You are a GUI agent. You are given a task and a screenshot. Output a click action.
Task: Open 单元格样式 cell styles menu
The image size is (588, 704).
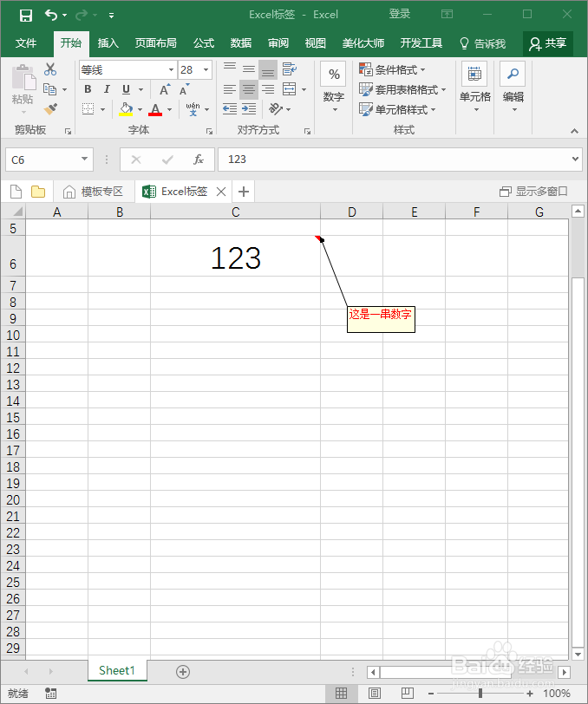click(397, 109)
